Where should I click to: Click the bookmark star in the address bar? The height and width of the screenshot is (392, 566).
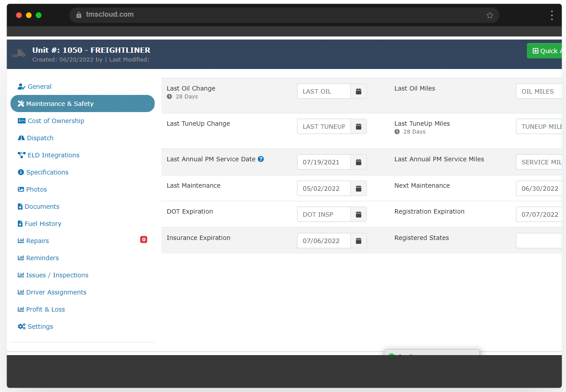click(x=490, y=15)
